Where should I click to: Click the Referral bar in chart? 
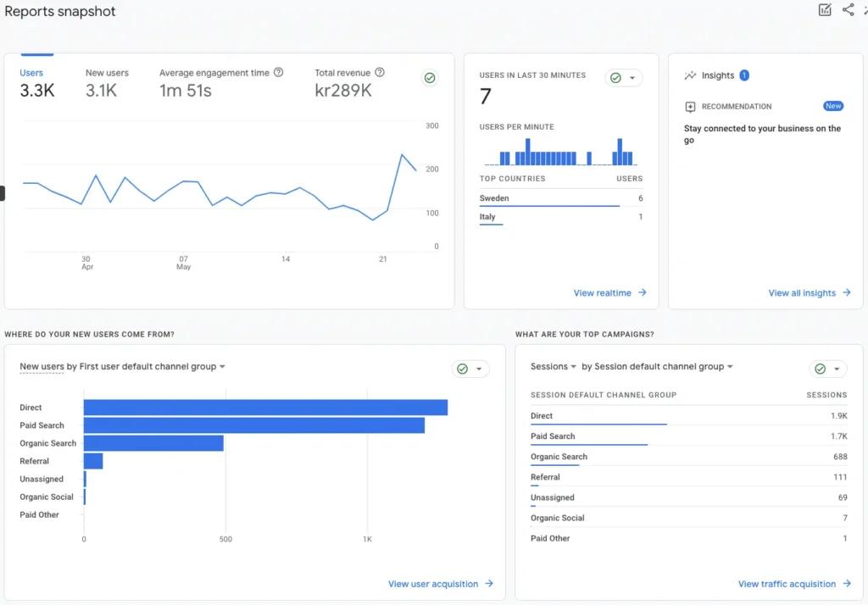tap(93, 461)
